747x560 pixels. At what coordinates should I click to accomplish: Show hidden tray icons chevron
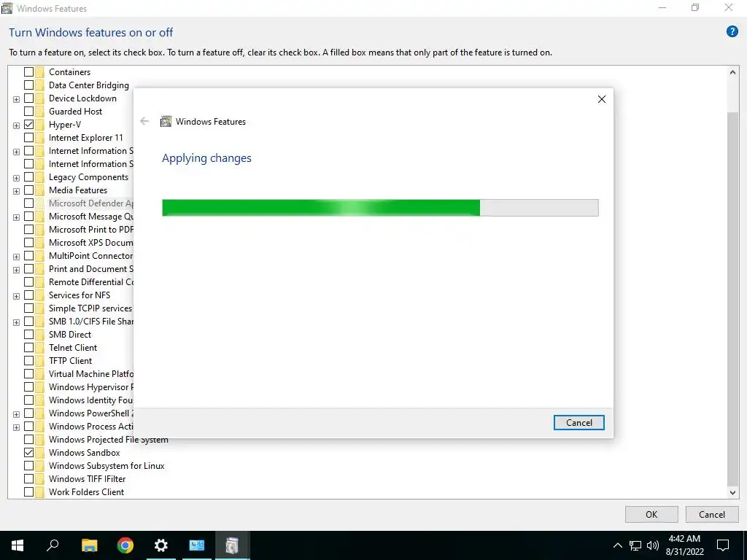(x=617, y=545)
